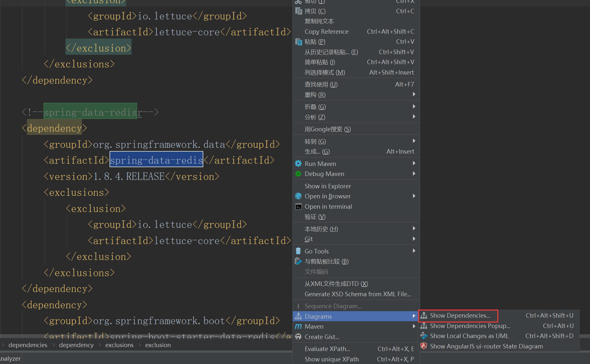Image resolution: width=590 pixels, height=364 pixels.
Task: Expand the 重构 (R) refactor submenu arrow
Action: [414, 94]
